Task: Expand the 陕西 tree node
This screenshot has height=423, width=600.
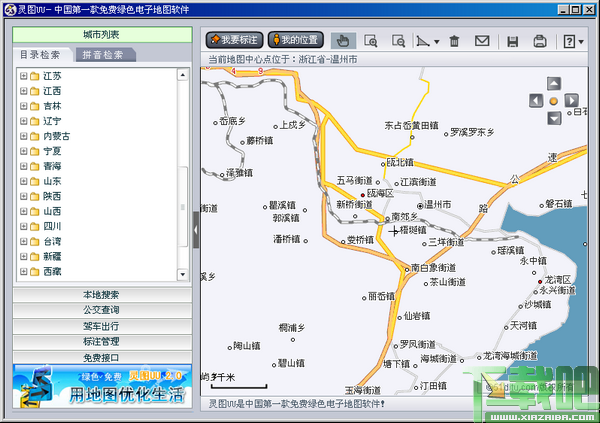Action: 23,196
